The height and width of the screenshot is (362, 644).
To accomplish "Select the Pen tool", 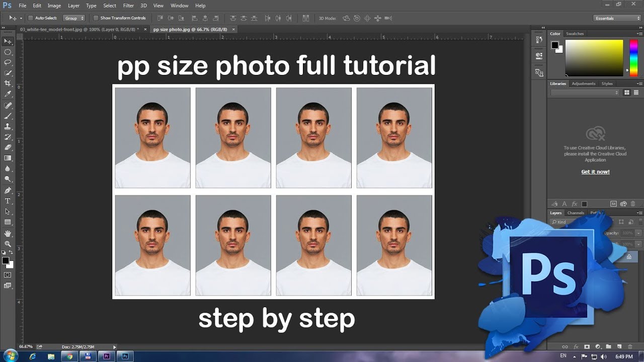I will tap(8, 191).
